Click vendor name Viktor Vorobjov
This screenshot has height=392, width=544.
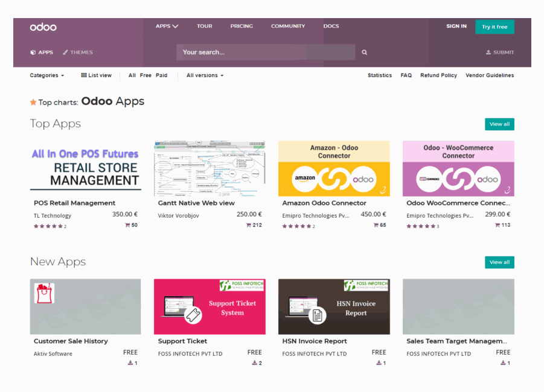coord(178,215)
